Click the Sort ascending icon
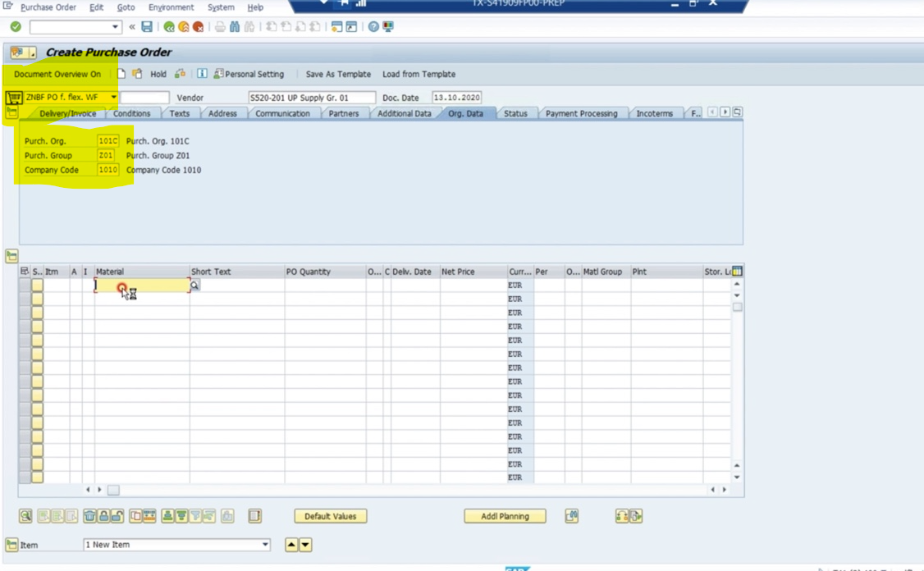Image resolution: width=924 pixels, height=571 pixels. (167, 516)
